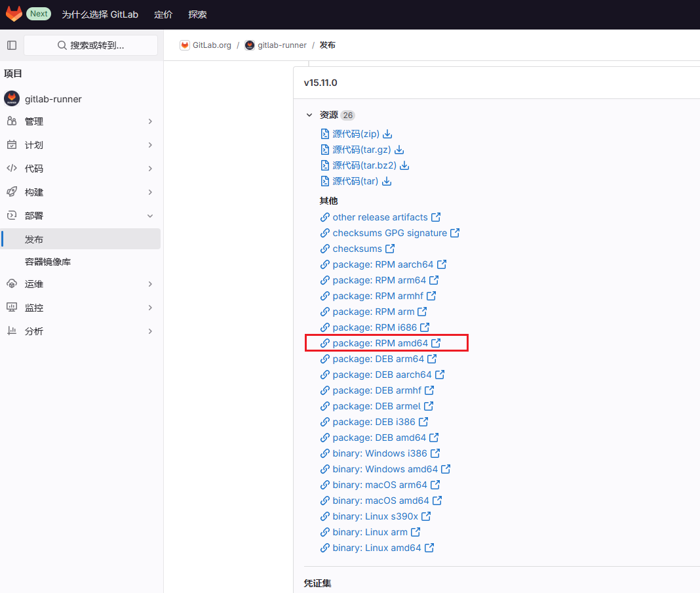Click the file icon before 源代码(zip)
The height and width of the screenshot is (593, 700).
(325, 134)
